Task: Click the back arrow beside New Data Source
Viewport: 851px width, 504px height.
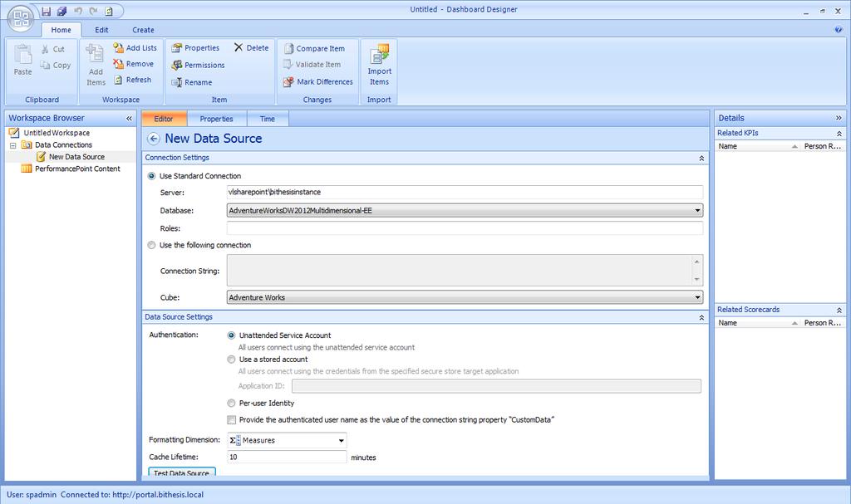Action: point(154,139)
